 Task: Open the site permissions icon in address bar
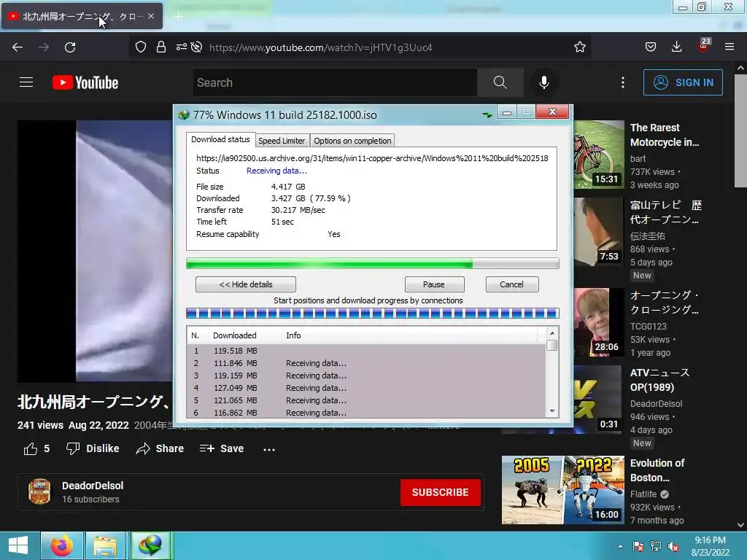[181, 47]
